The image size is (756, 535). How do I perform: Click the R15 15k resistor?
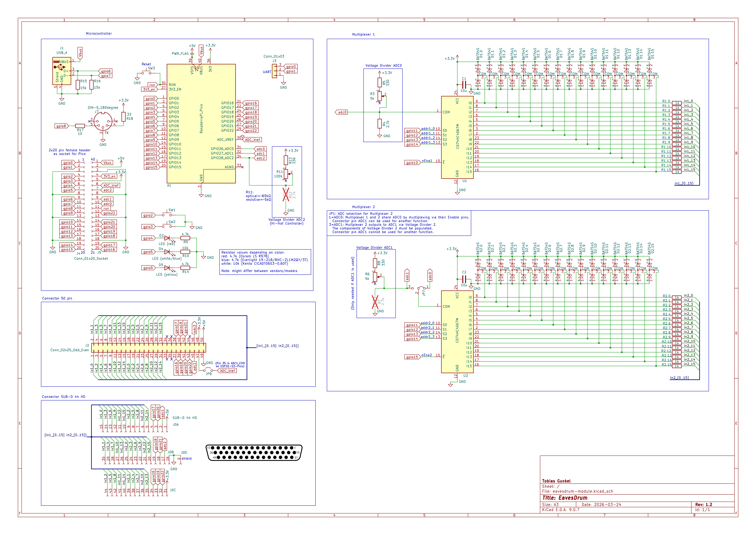point(78,84)
